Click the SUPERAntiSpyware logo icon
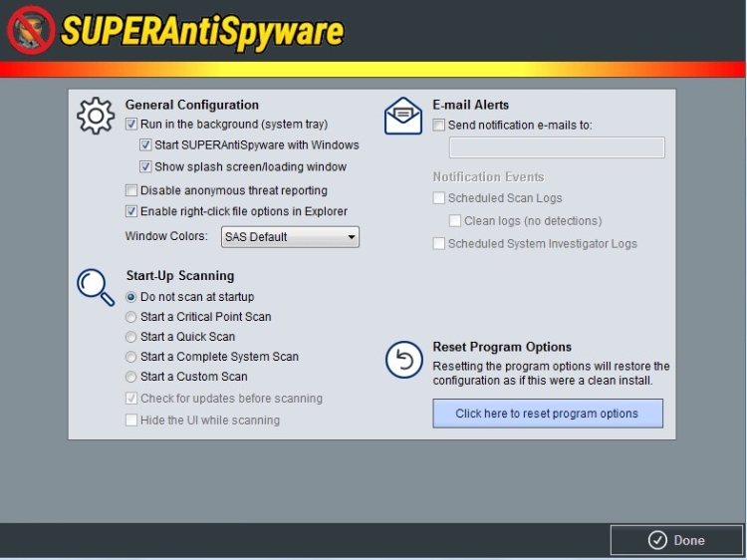Image resolution: width=747 pixels, height=560 pixels. pyautogui.click(x=31, y=30)
